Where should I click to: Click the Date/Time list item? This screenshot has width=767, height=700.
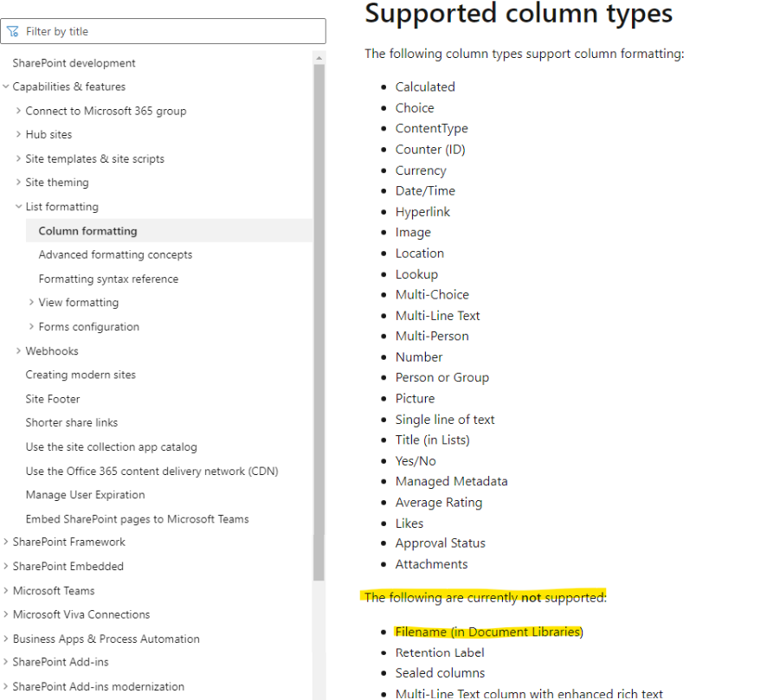point(425,190)
